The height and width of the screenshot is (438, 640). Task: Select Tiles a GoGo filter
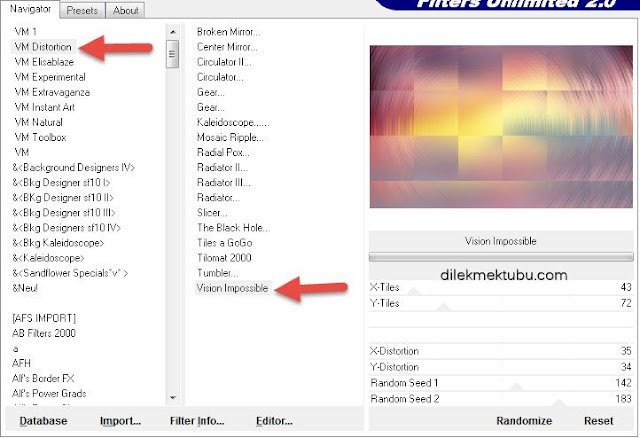(226, 242)
